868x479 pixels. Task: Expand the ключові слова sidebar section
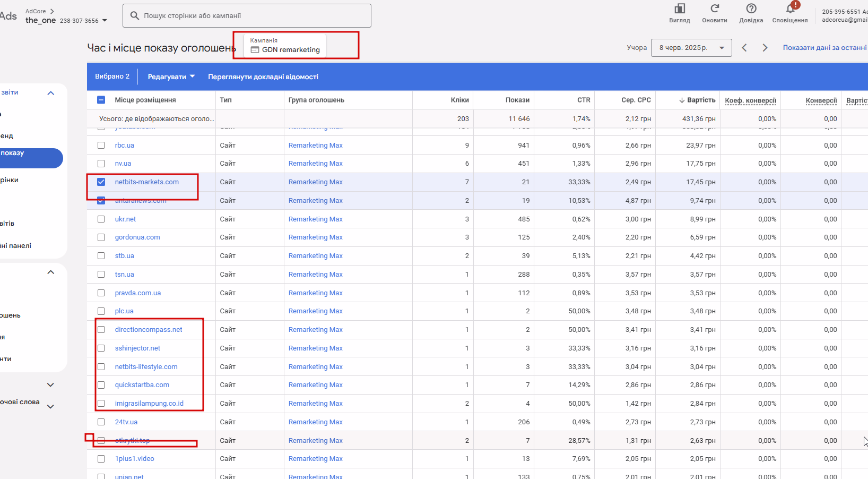[51, 407]
